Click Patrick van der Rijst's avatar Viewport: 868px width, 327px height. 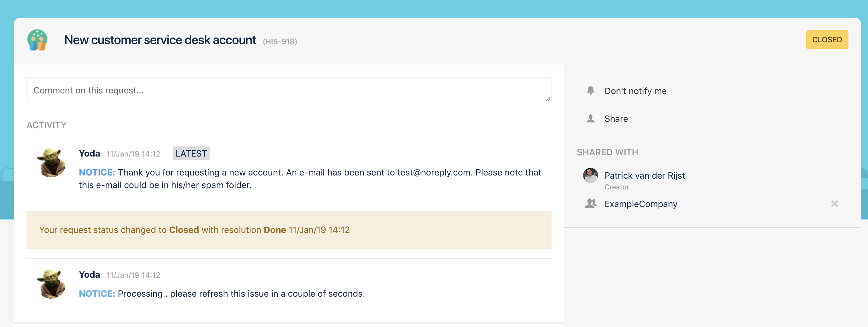(590, 175)
